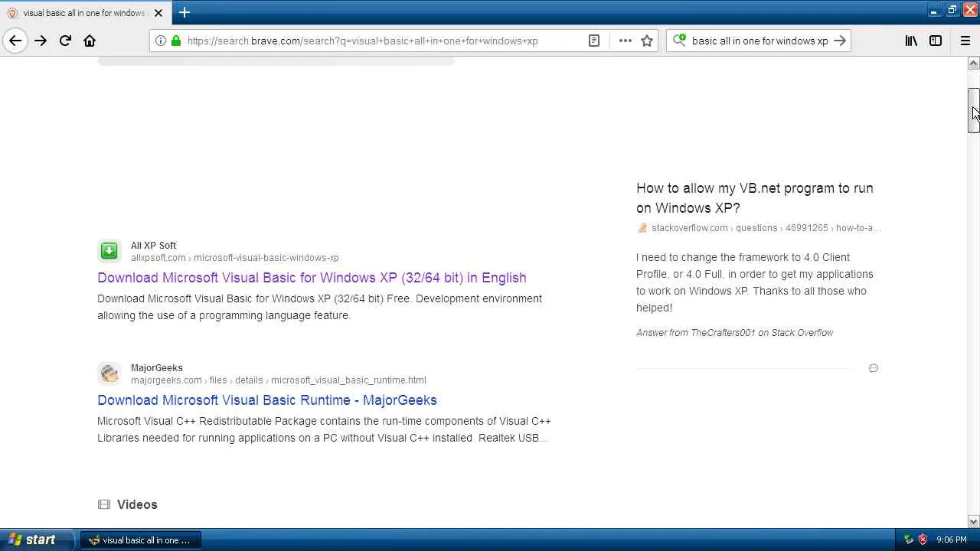This screenshot has height=551, width=980.
Task: Reload the current page
Action: [x=65, y=41]
